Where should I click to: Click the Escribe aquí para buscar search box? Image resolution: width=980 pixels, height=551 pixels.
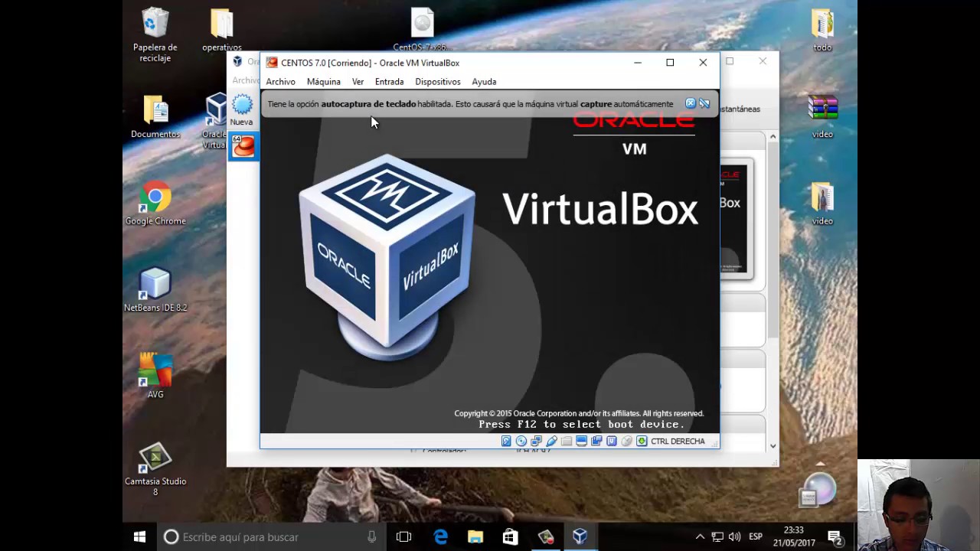pos(272,537)
